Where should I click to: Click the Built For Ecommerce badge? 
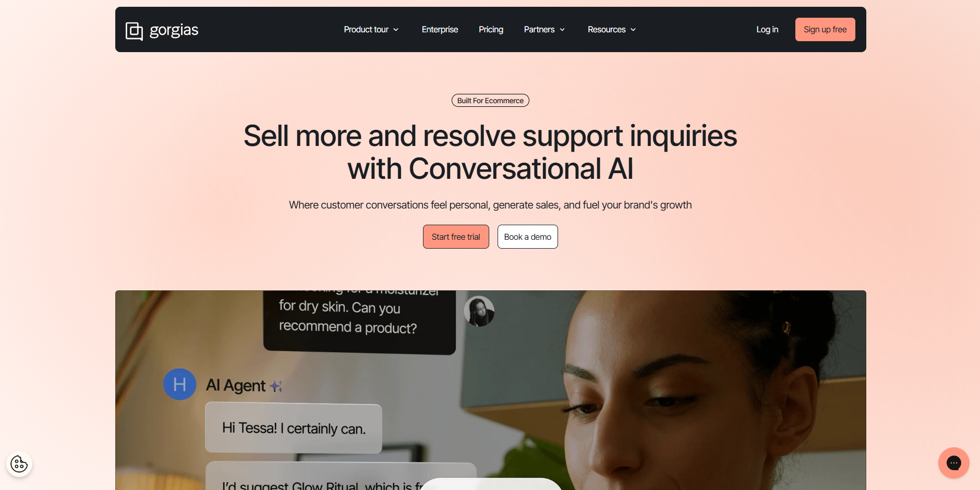point(490,101)
